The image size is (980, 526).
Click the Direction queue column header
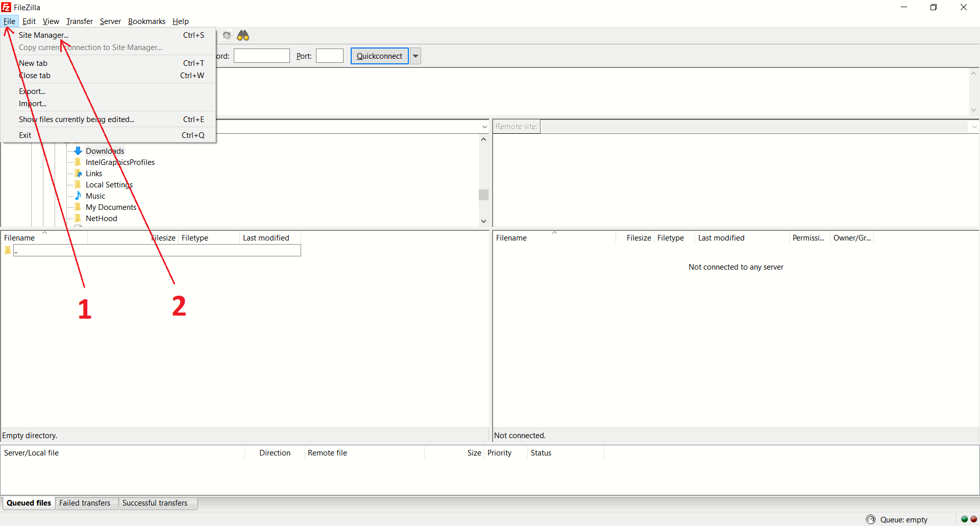click(275, 453)
